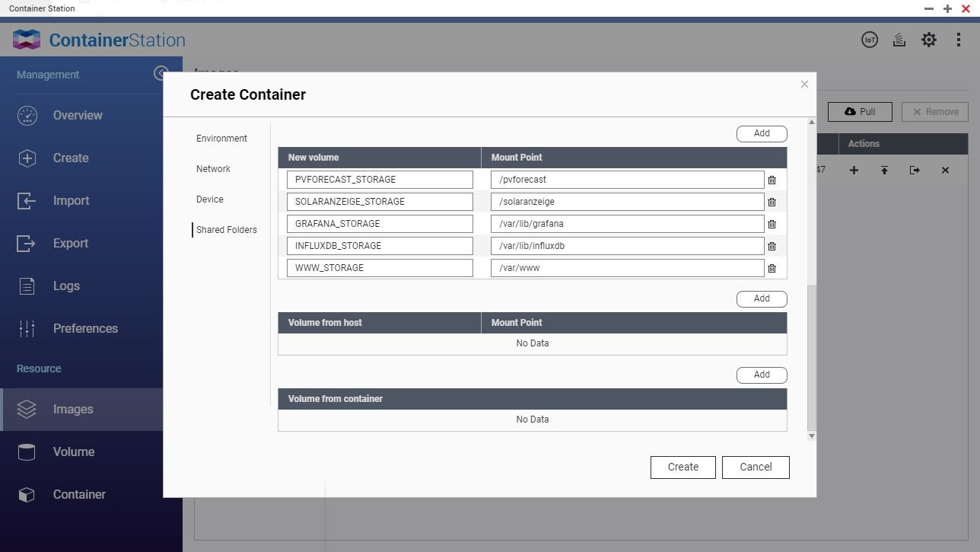Switch to the Network section
This screenshot has height=552, width=980.
click(213, 169)
